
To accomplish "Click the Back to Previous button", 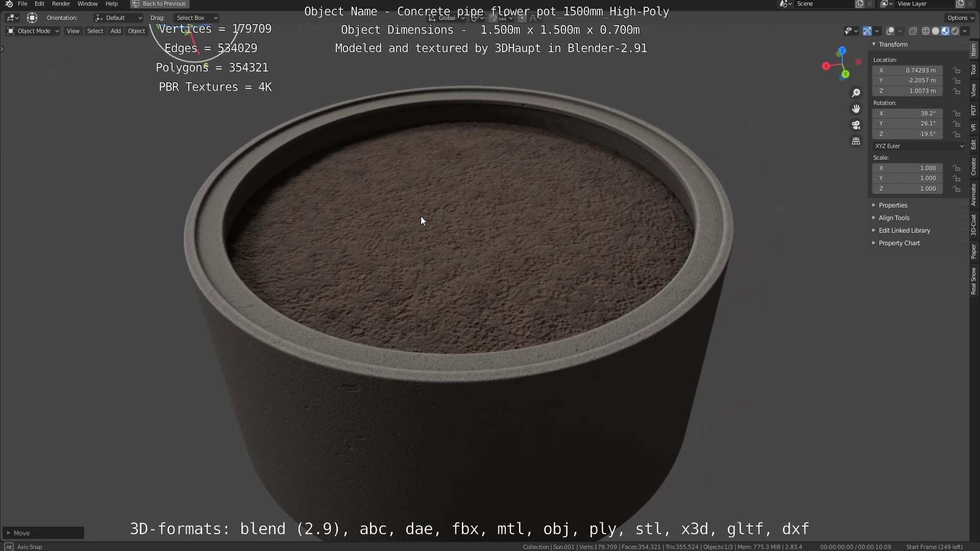I will click(160, 4).
